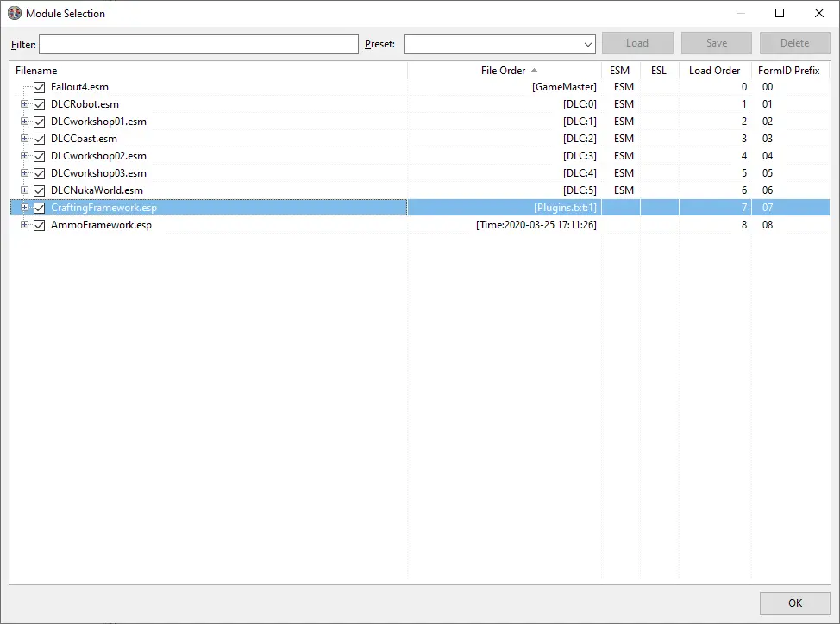Select the DLCRobot.esm filename
Screen dimensions: 840x624
85,103
